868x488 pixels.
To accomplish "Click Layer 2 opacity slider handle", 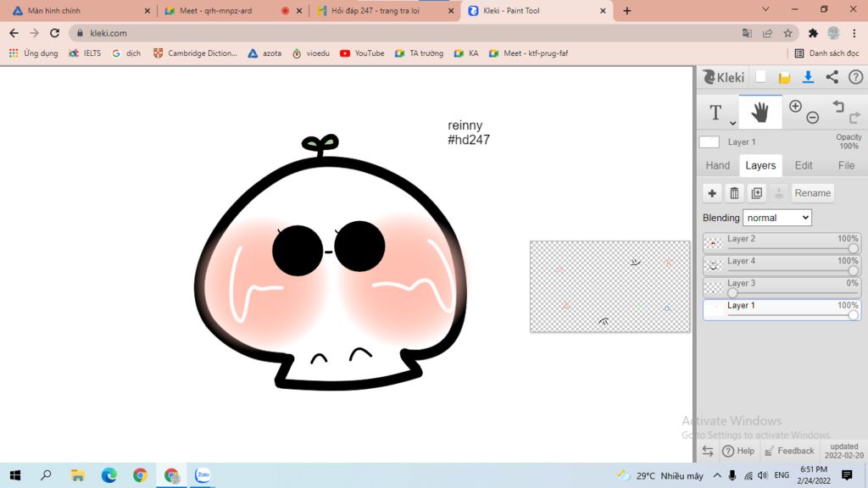I will [x=853, y=249].
